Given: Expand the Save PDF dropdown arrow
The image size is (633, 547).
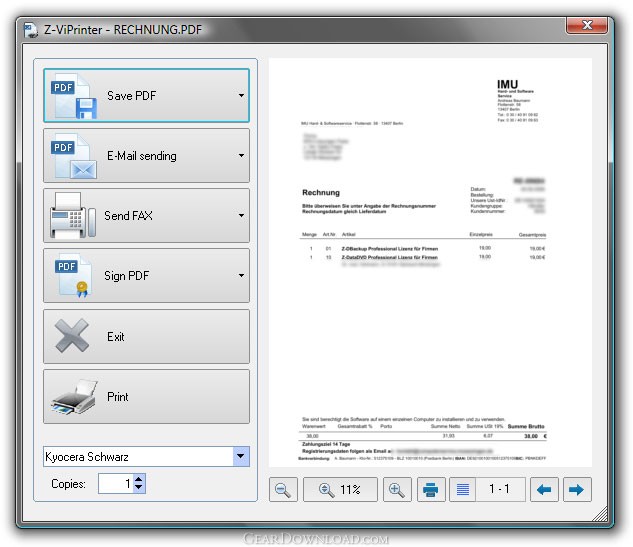Looking at the screenshot, I should click(241, 96).
